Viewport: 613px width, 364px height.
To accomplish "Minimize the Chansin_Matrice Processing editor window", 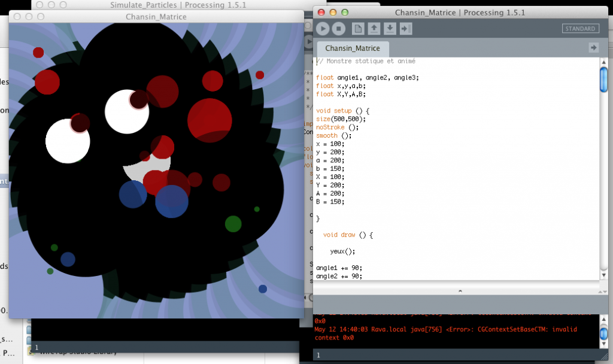I will click(333, 13).
